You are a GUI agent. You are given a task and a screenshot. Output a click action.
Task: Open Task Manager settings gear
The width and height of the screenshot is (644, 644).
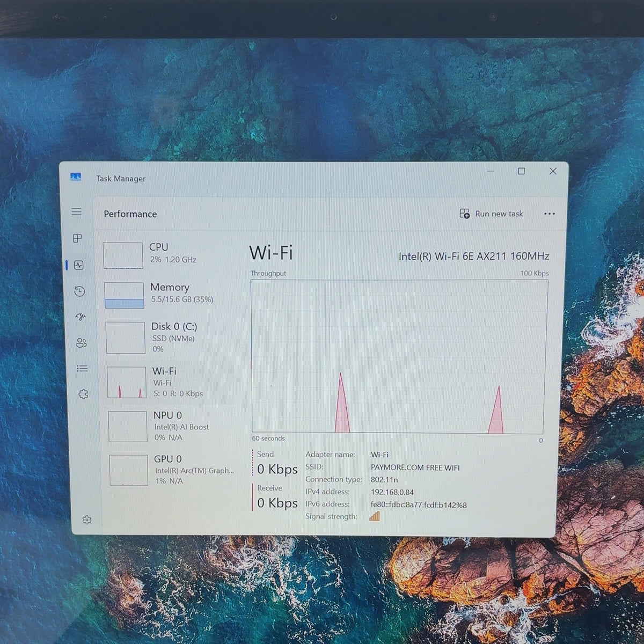point(87,519)
